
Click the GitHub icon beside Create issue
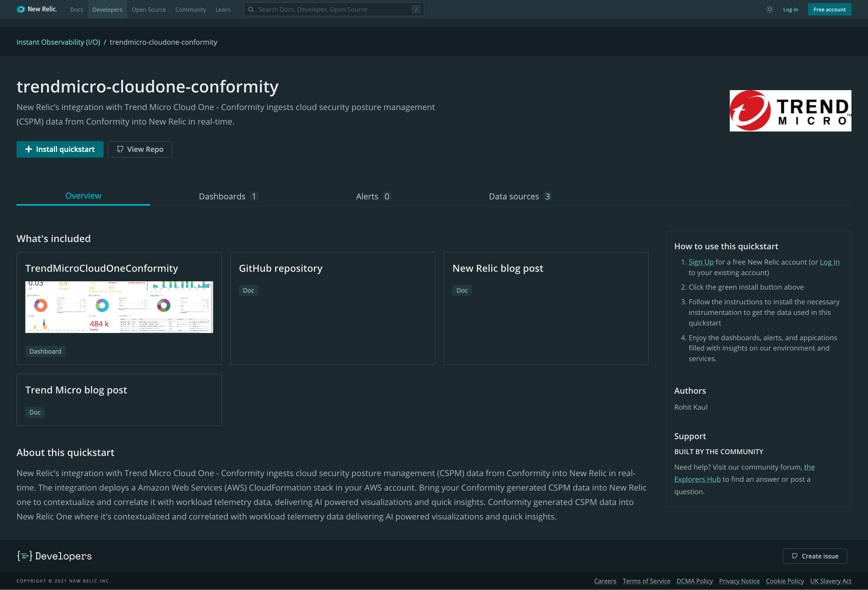click(795, 556)
